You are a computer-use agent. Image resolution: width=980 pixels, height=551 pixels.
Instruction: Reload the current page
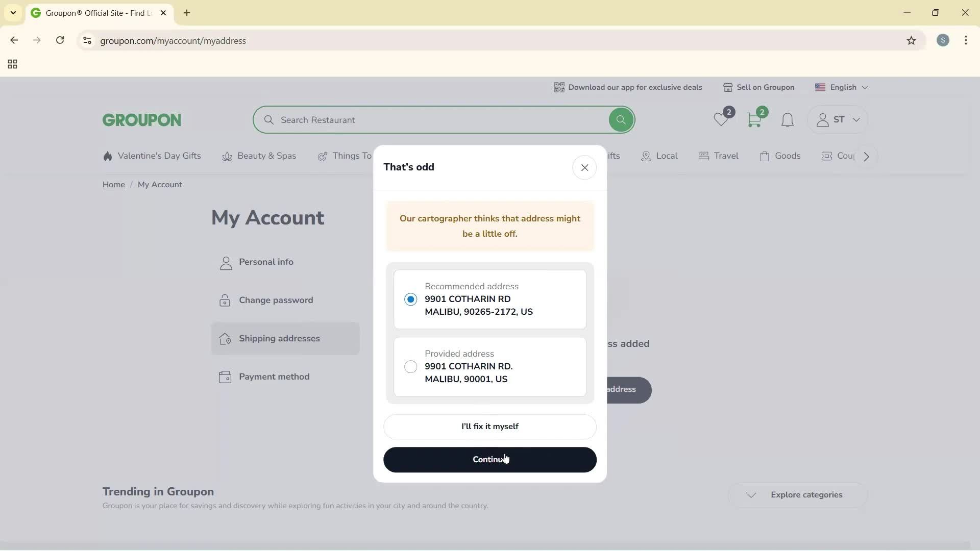coord(60,40)
